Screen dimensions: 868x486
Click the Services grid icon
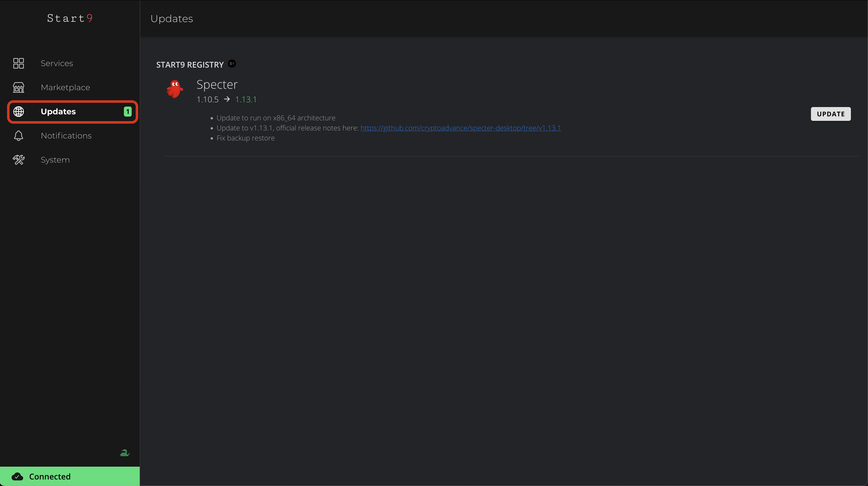point(19,63)
